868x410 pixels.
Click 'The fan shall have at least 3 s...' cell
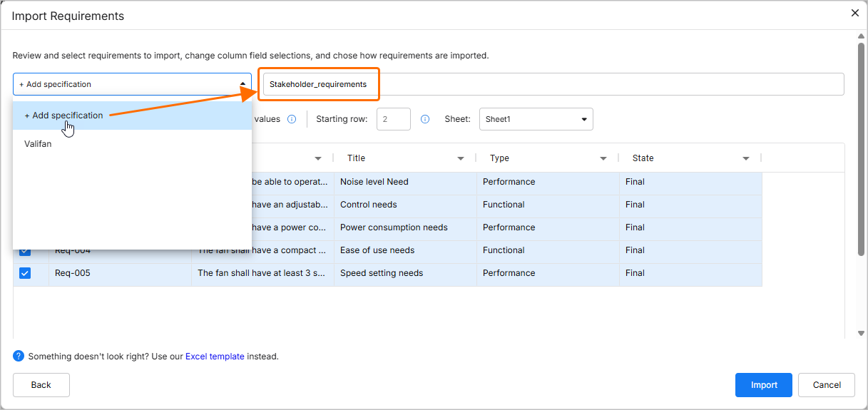pyautogui.click(x=262, y=273)
